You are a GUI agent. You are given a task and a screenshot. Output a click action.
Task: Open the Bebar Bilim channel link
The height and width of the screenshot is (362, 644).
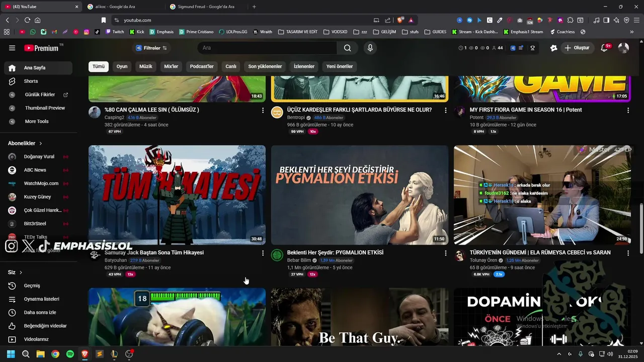pyautogui.click(x=299, y=260)
